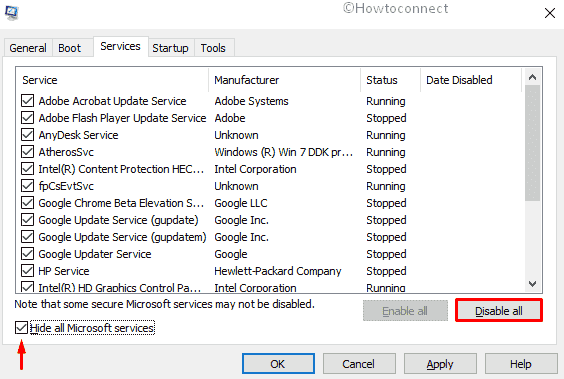Click the scroll up arrow in services list

point(532,77)
